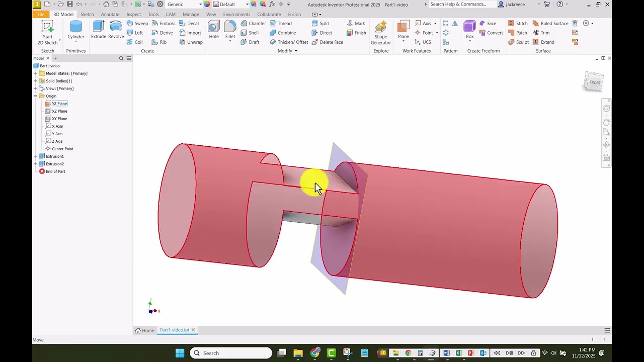Expand Solid Bodies(1) node

pyautogui.click(x=35, y=81)
